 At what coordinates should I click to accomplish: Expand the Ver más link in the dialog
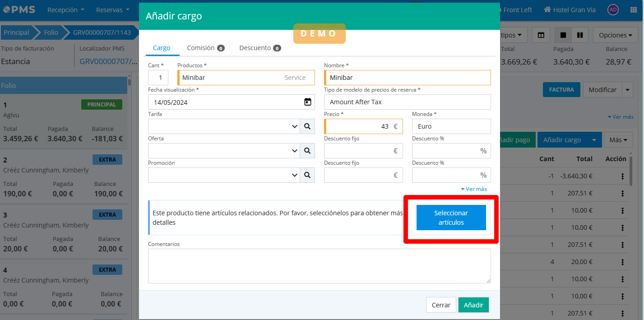(473, 189)
